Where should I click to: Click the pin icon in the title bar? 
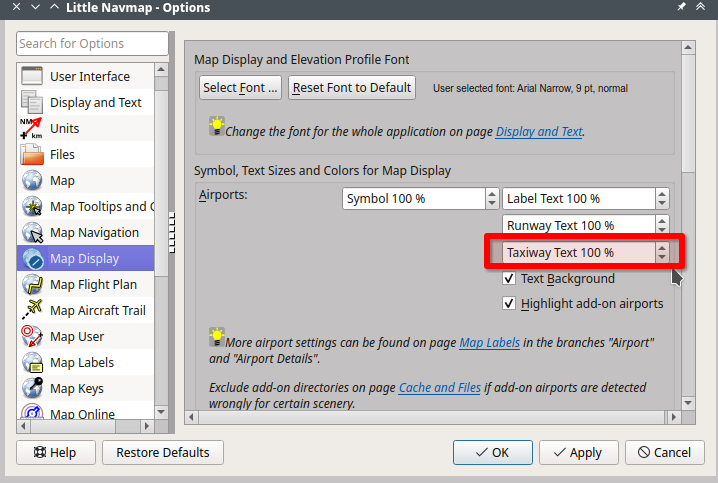682,7
